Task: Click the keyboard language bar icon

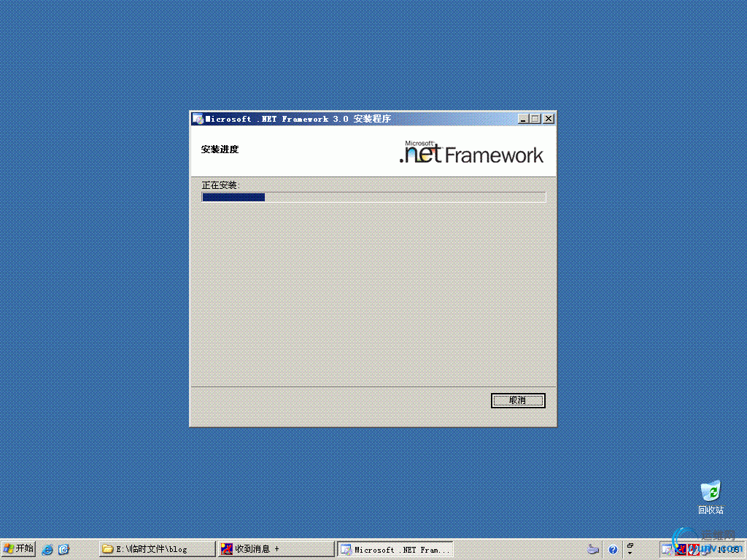Action: pos(592,550)
